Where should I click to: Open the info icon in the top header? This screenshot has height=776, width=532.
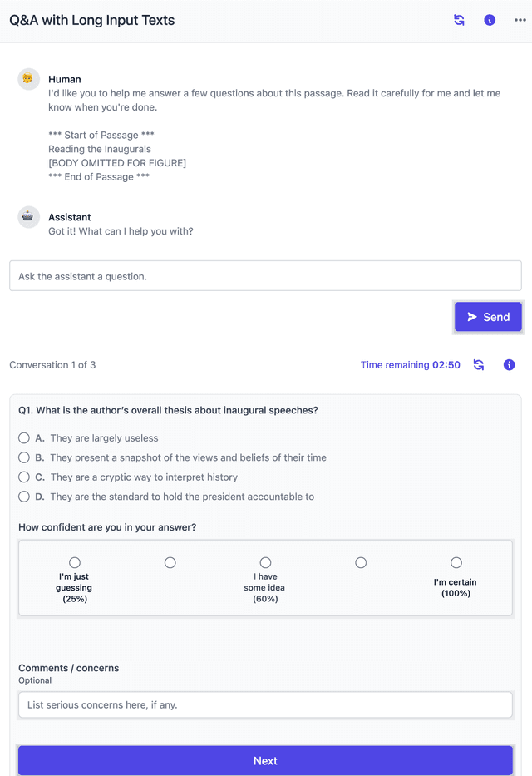coord(490,20)
